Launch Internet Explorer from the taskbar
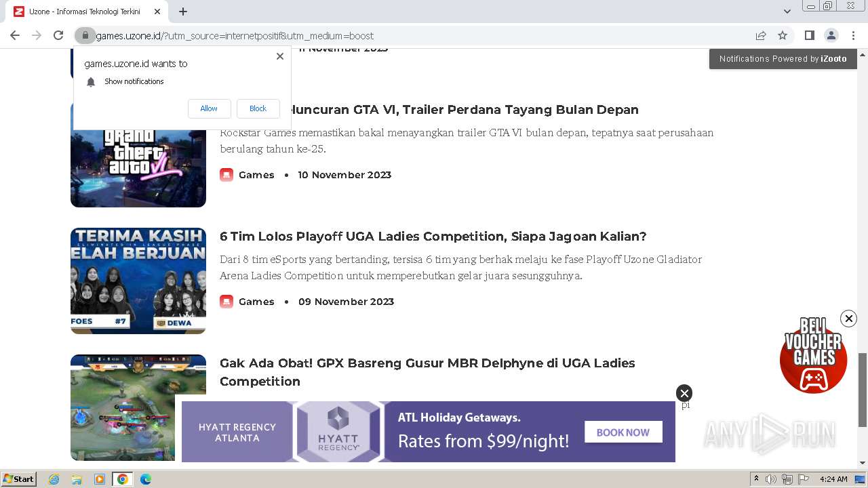Viewport: 868px width, 488px height. (x=54, y=479)
